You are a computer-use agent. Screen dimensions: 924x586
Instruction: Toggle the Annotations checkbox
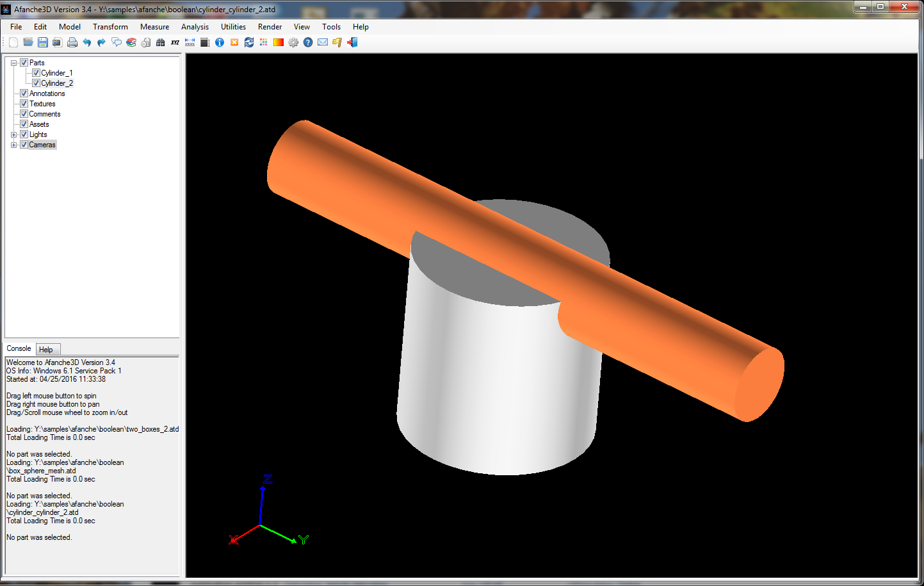24,94
